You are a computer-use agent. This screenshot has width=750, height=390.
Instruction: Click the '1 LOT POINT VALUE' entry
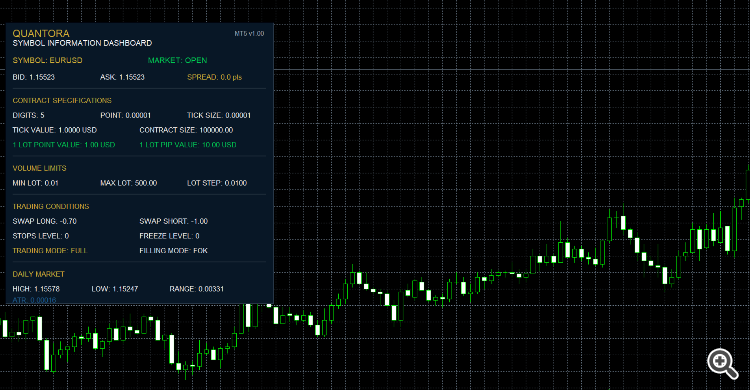pyautogui.click(x=64, y=145)
